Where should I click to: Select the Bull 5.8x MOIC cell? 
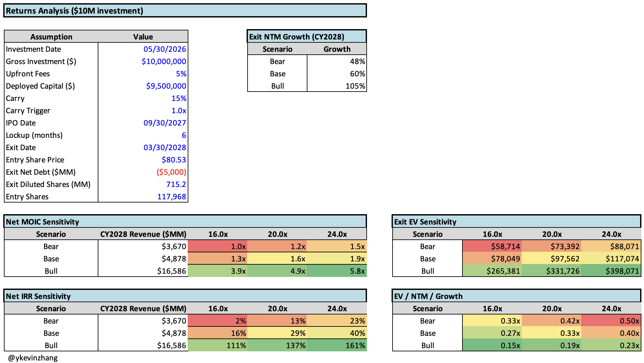tap(337, 271)
